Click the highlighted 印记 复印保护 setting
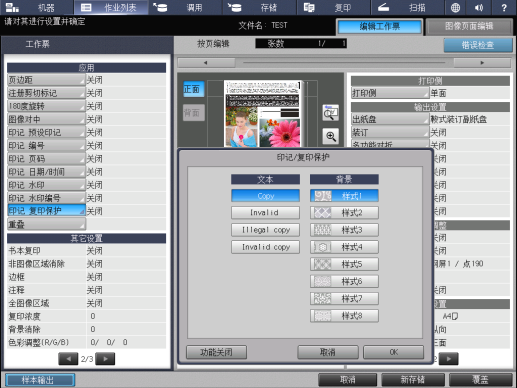 (46, 211)
